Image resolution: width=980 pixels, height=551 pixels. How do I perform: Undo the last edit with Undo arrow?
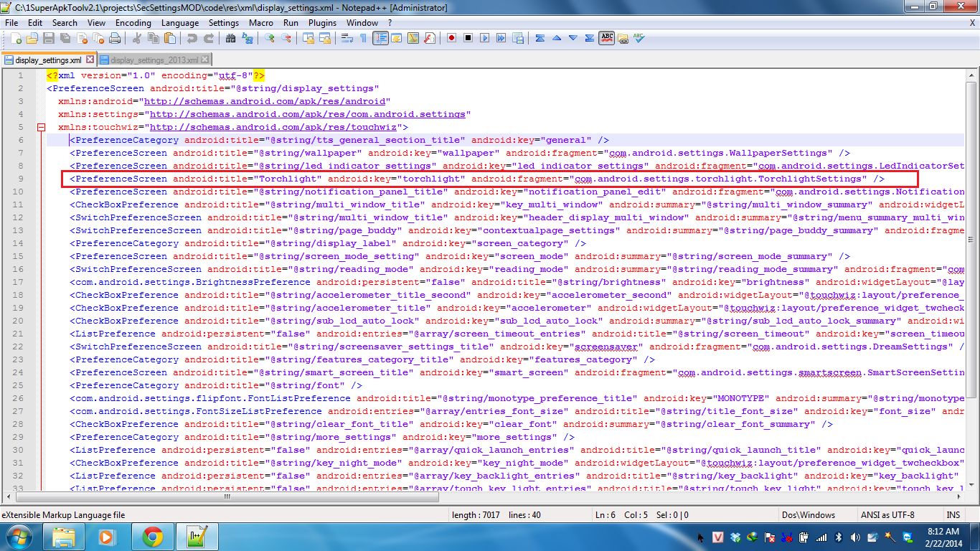(x=192, y=38)
